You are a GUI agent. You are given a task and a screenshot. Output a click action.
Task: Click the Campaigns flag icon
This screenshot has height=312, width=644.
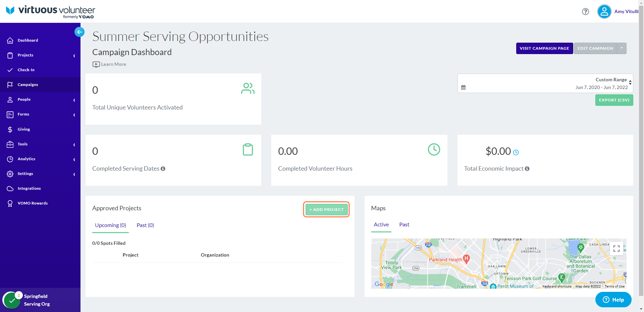[10, 85]
